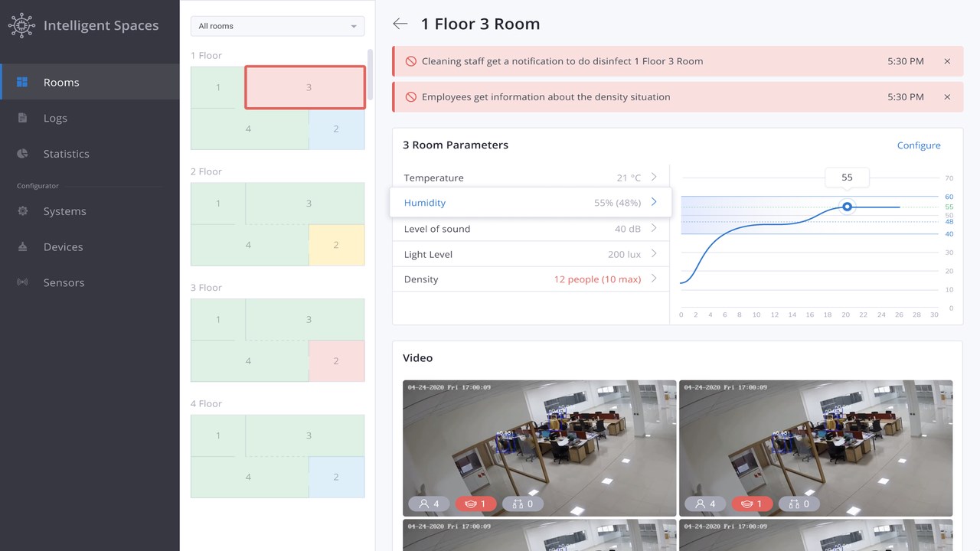Select the Level of sound 40 dB row
Image resolution: width=980 pixels, height=551 pixels.
531,228
